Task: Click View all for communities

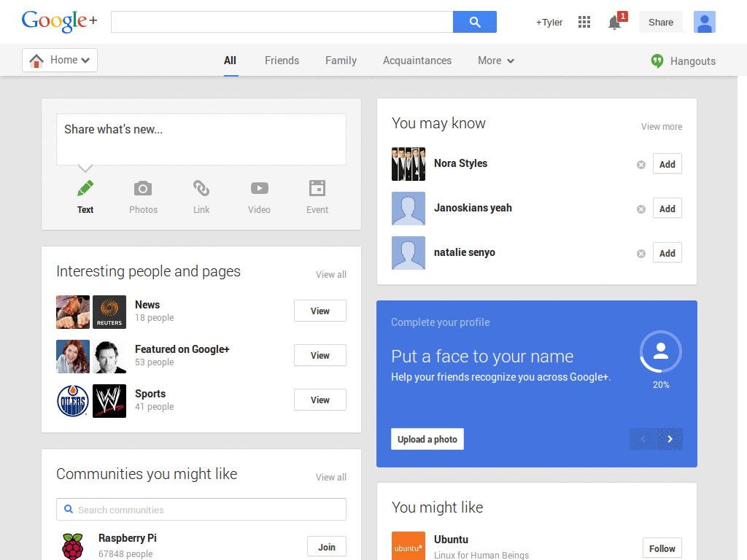Action: (x=330, y=477)
